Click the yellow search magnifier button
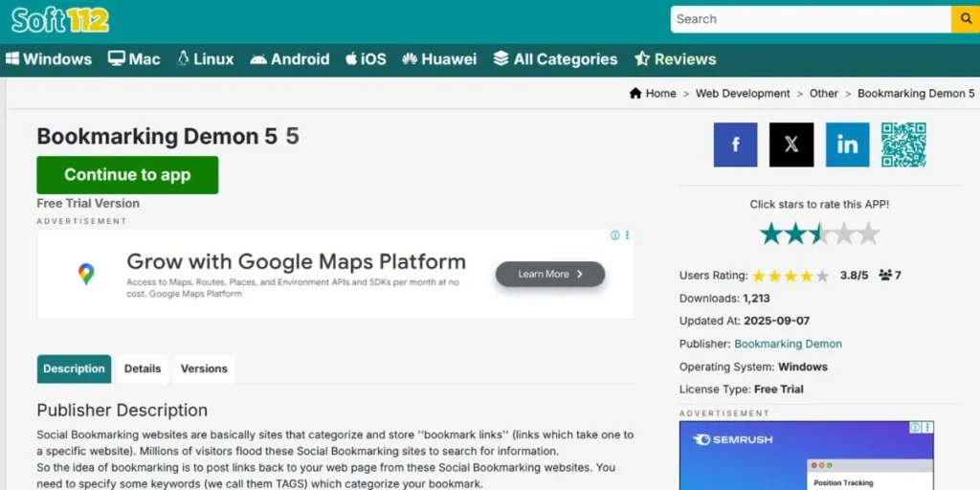980x490 pixels. click(x=965, y=19)
